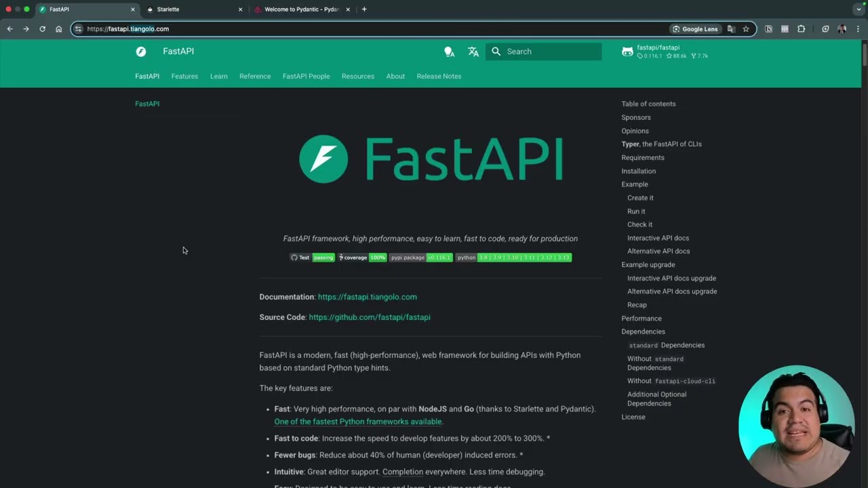Click the browser forward arrow

point(26,29)
